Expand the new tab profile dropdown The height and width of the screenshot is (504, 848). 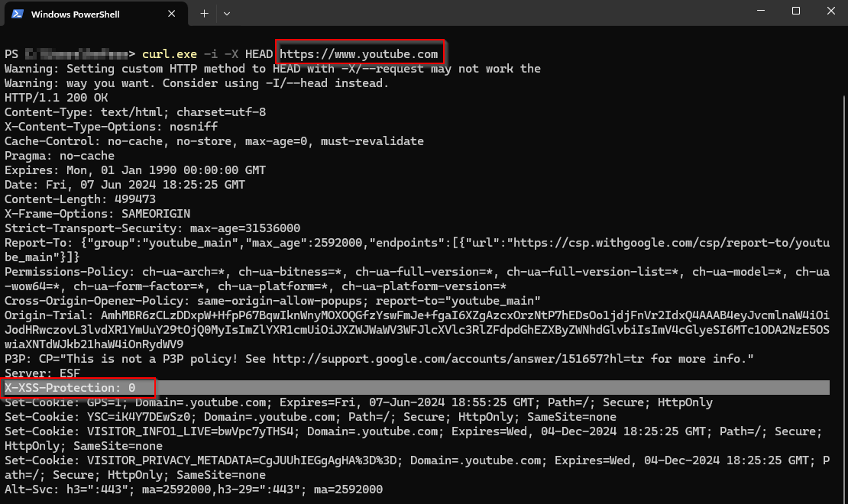point(227,14)
